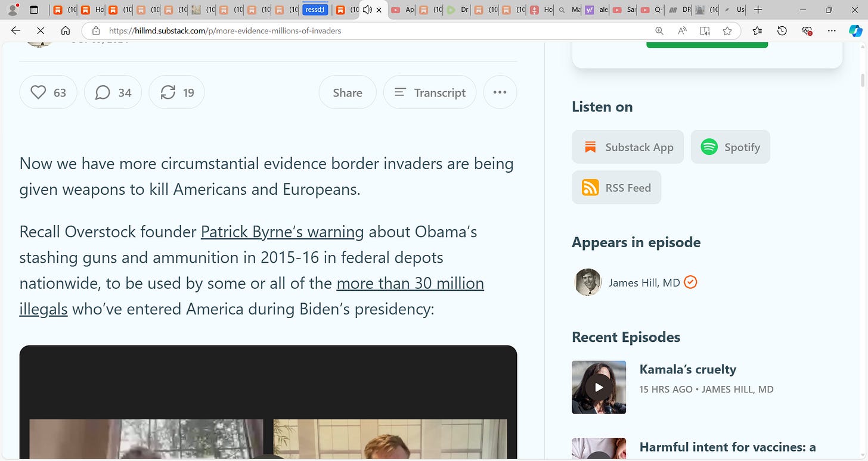Viewport: 868px width, 461px height.
Task: Mute the active tab's audio
Action: click(367, 10)
